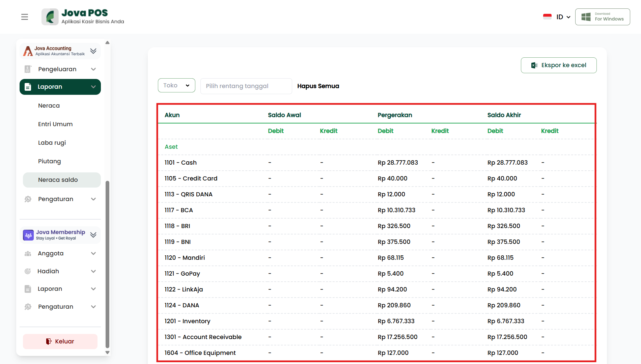Viewport: 641px width, 364px height.
Task: Select Laba rugi menu item
Action: tap(52, 143)
